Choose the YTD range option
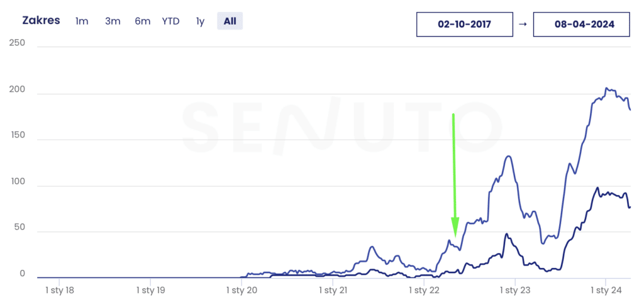This screenshot has height=302, width=644. pos(170,21)
